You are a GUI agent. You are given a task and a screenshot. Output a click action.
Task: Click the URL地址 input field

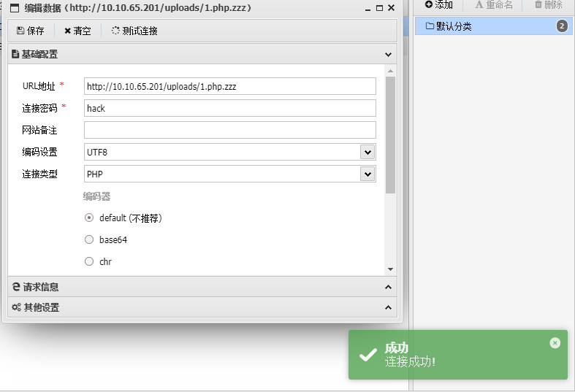pos(229,86)
